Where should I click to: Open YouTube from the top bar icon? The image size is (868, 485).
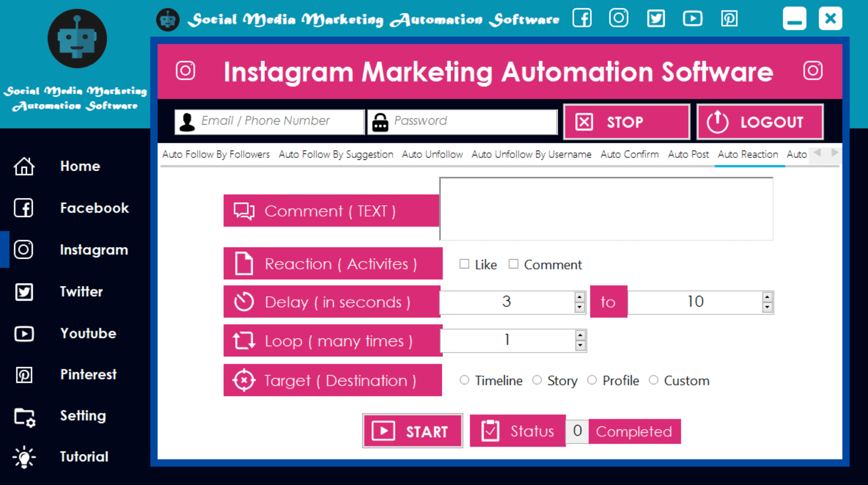pos(693,19)
